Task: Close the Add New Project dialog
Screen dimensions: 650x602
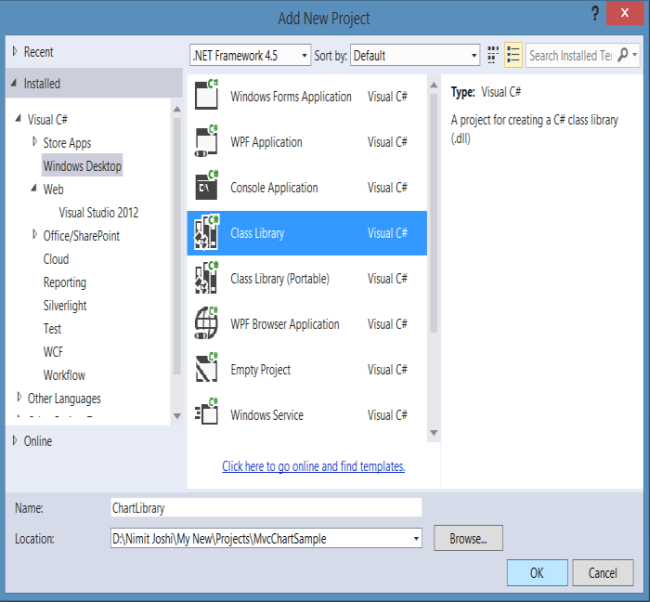Action: click(x=624, y=13)
